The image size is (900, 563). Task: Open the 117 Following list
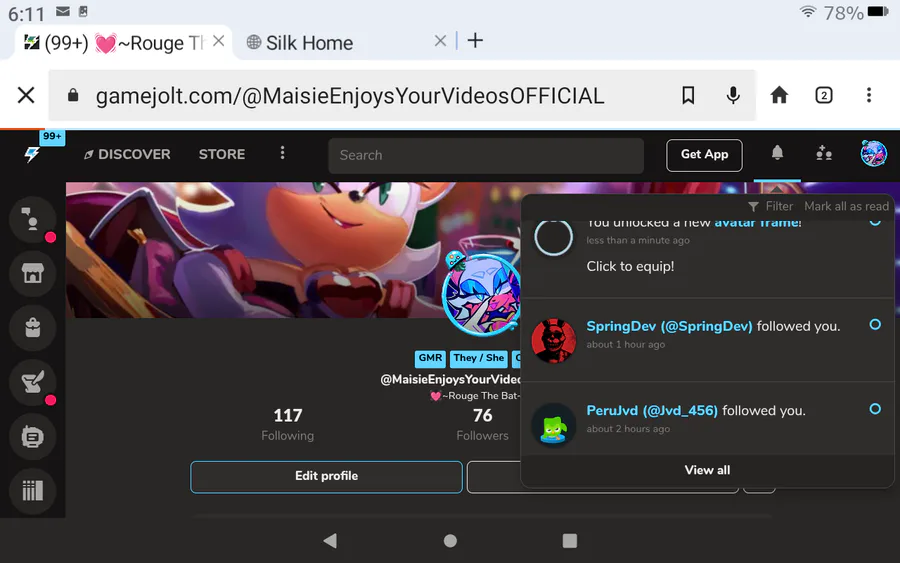coord(288,424)
